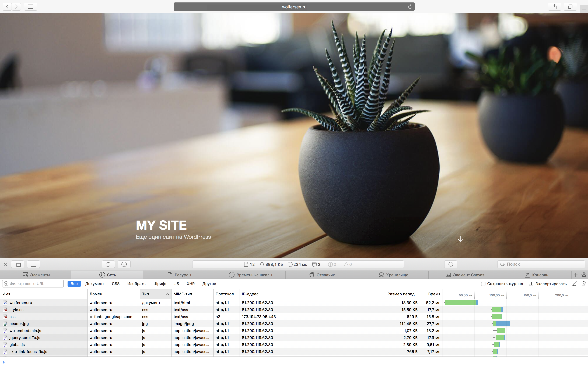
Task: Click the Safari share icon
Action: [554, 7]
